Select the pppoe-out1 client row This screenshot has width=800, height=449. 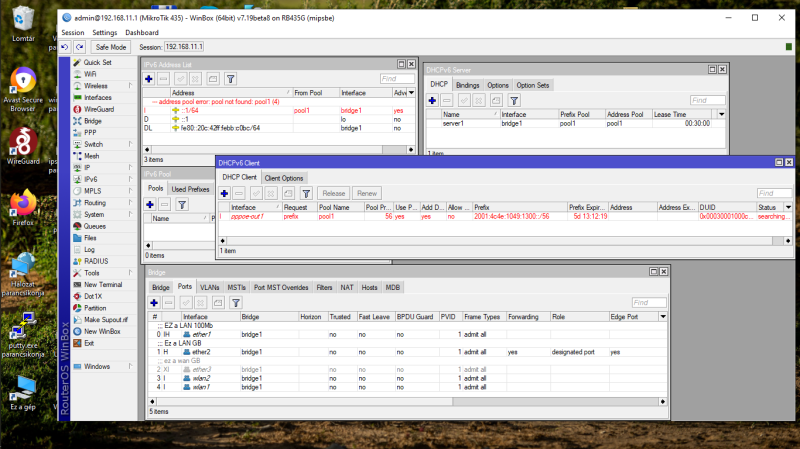(505, 217)
